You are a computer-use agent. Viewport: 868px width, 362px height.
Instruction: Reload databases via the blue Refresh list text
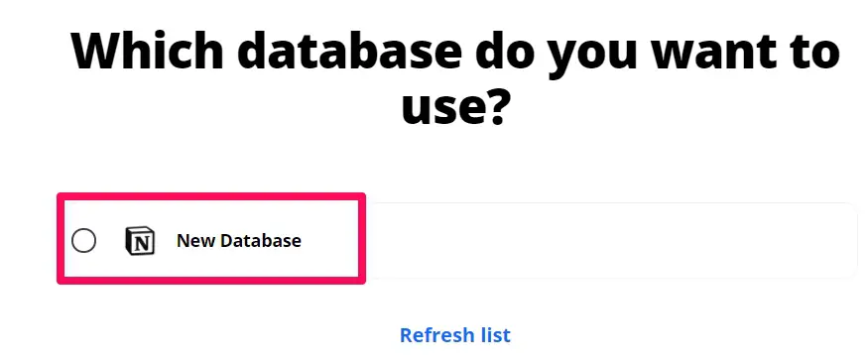[455, 335]
